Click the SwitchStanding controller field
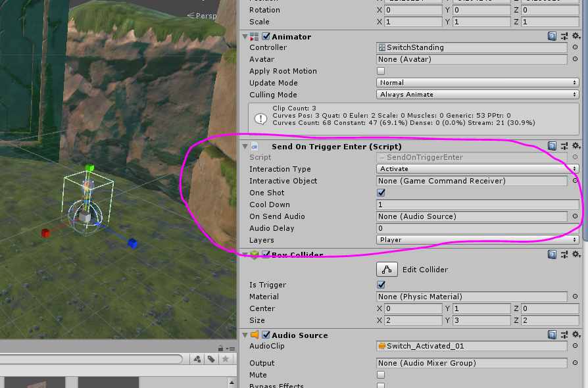588x388 pixels. 472,47
